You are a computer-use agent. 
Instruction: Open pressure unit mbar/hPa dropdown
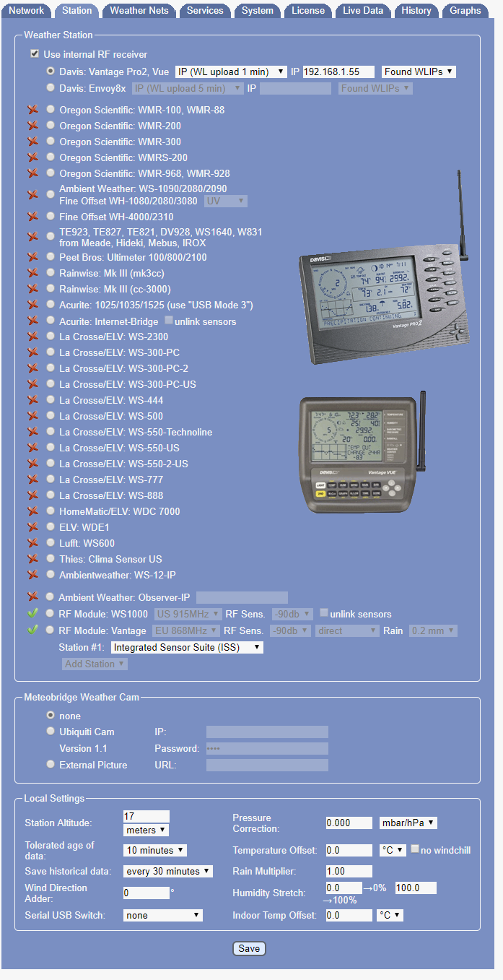point(408,823)
